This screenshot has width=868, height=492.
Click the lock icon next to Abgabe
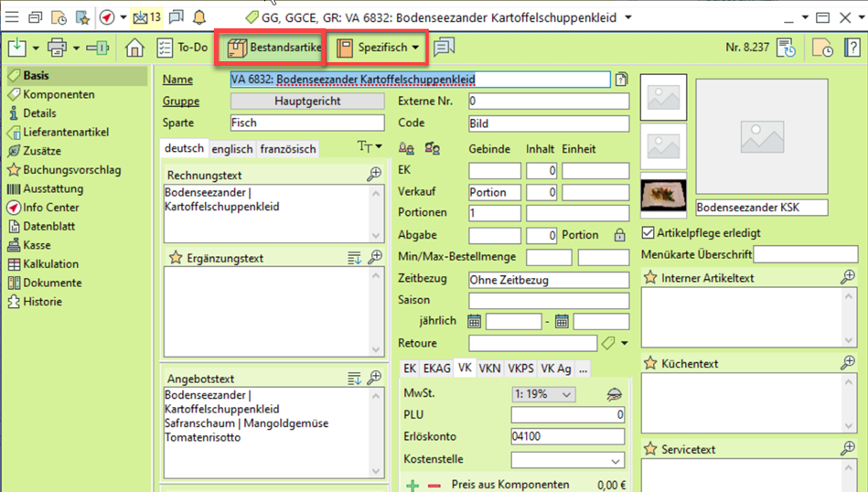pyautogui.click(x=619, y=235)
